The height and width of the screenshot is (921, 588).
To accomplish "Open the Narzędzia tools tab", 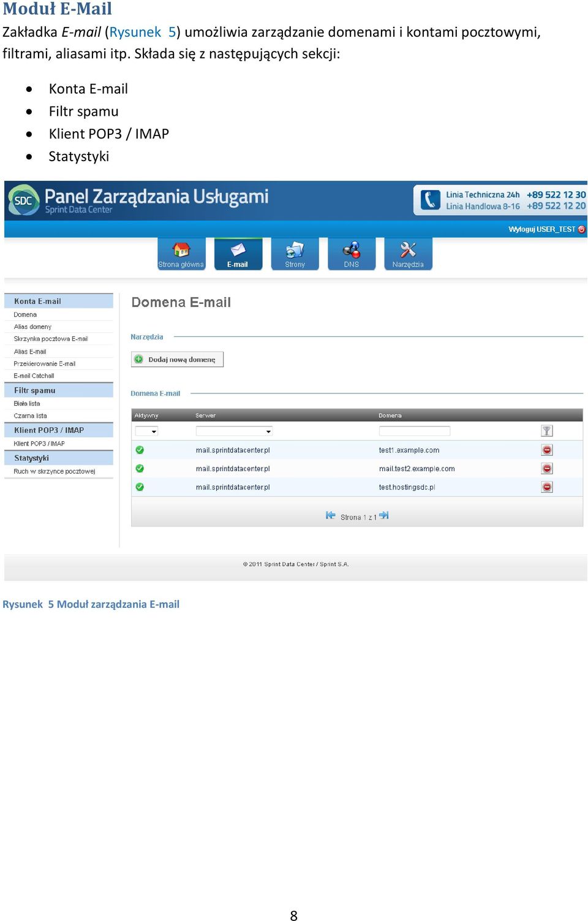I will 408,254.
